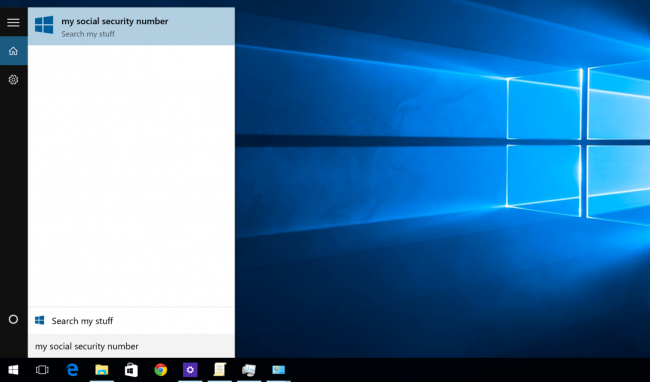650x382 pixels.
Task: Click the Windows logo beside top result
Action: click(44, 25)
